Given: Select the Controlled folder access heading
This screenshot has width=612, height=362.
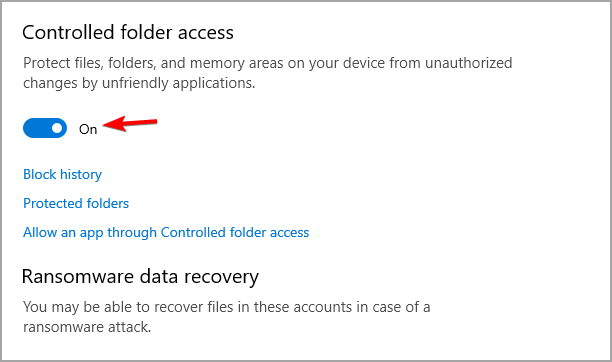Looking at the screenshot, I should (128, 32).
